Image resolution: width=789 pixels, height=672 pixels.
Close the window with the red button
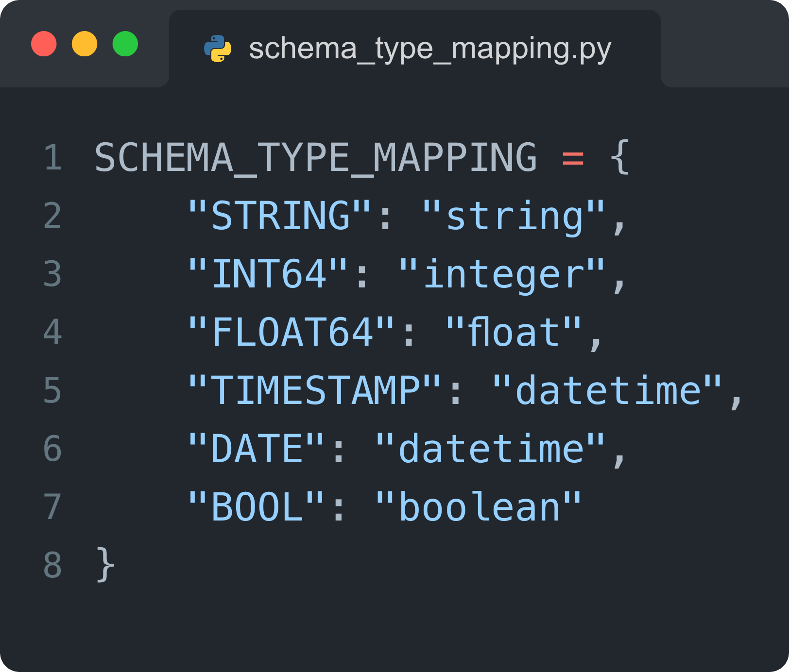(x=44, y=44)
